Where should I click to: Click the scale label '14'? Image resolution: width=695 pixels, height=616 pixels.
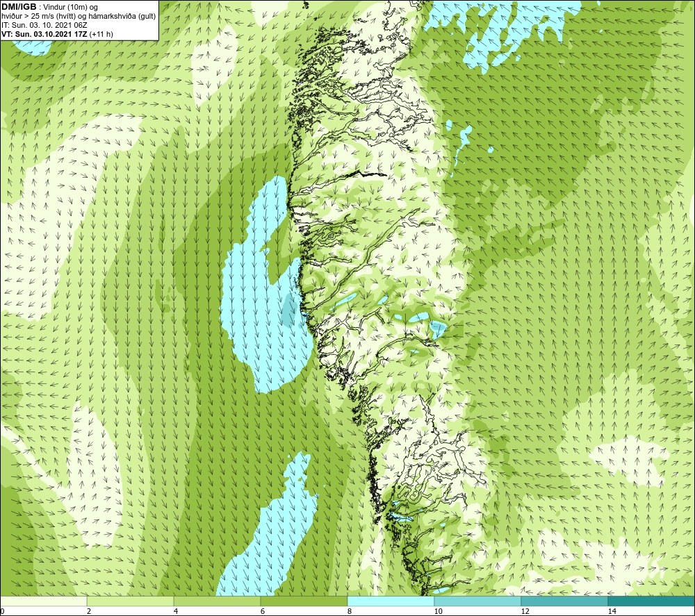612,611
